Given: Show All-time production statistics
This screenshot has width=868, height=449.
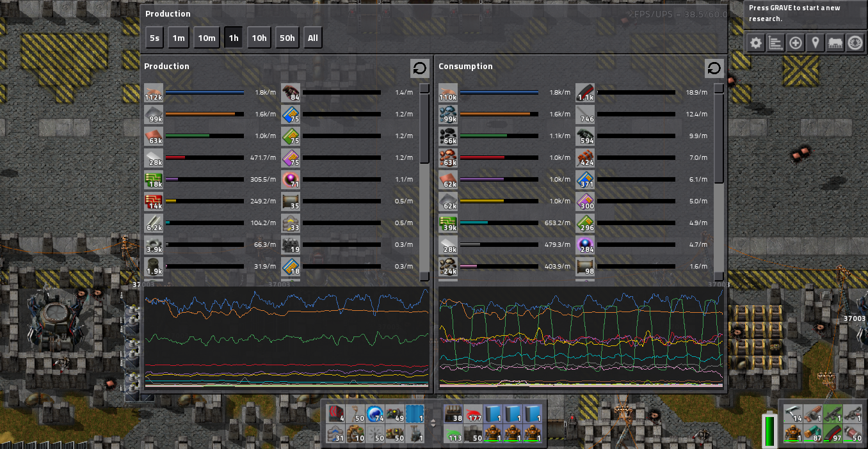Looking at the screenshot, I should 312,38.
